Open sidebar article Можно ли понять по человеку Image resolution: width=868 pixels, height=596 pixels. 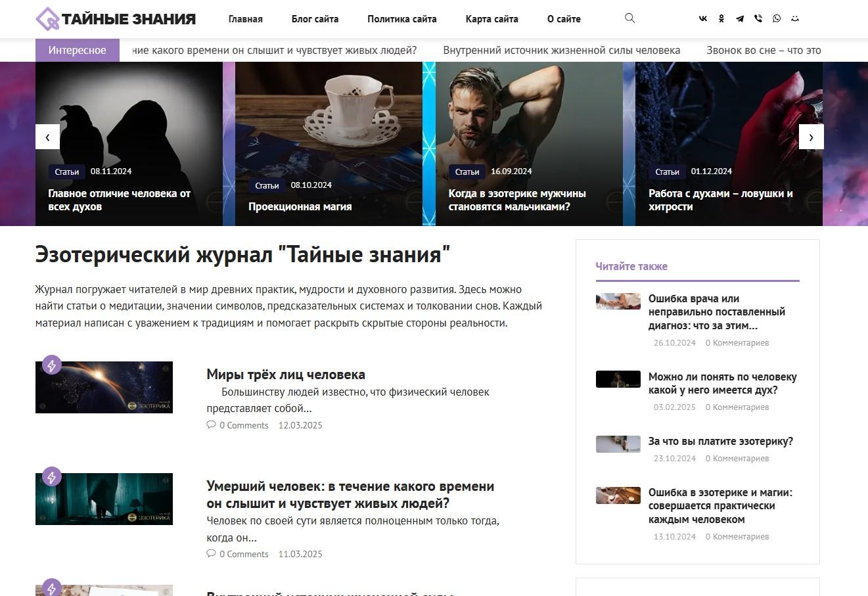(x=723, y=383)
